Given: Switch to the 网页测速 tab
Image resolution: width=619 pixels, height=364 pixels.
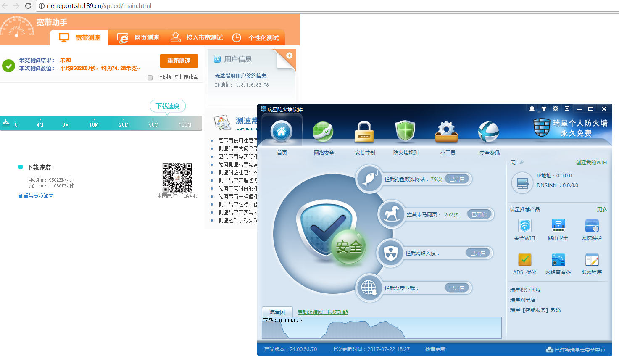Looking at the screenshot, I should click(138, 37).
